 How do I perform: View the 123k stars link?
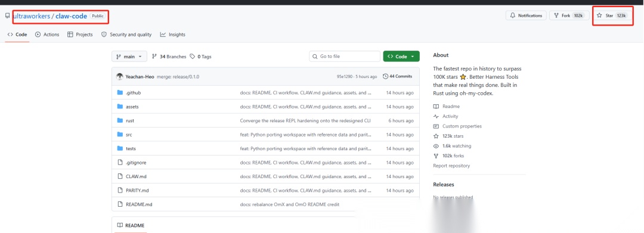pyautogui.click(x=448, y=136)
